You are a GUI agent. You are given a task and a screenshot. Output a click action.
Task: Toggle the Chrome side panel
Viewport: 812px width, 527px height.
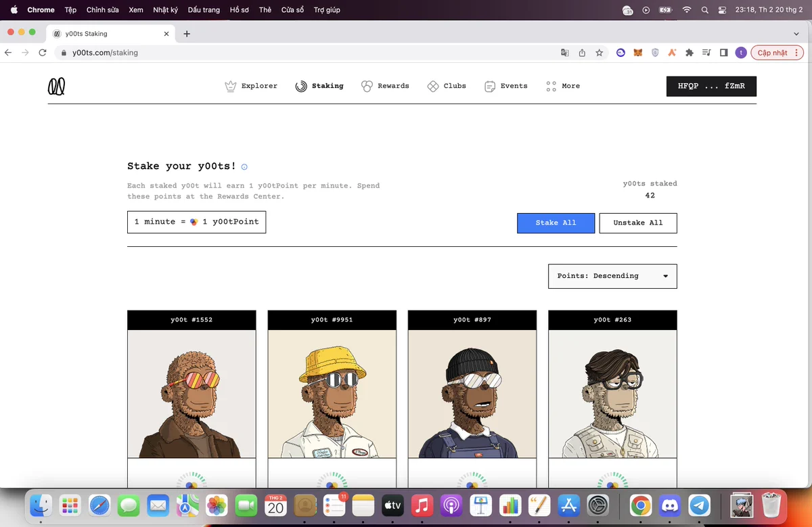(723, 53)
